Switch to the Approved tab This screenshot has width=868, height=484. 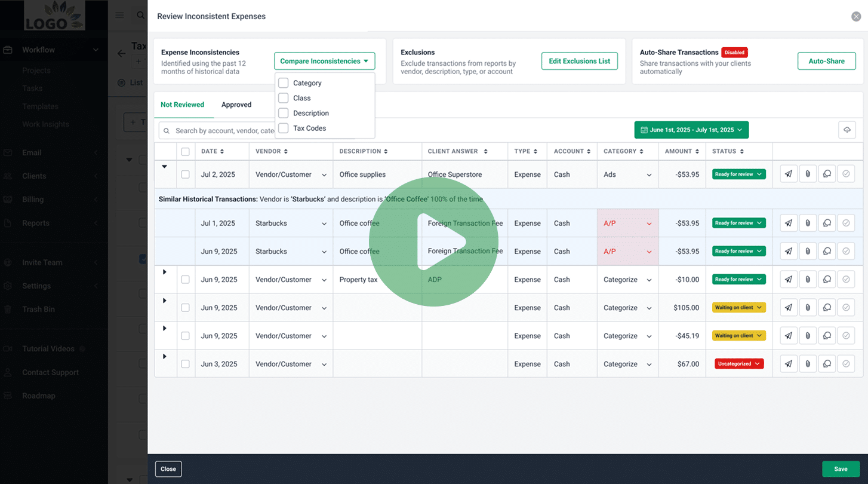pyautogui.click(x=236, y=105)
